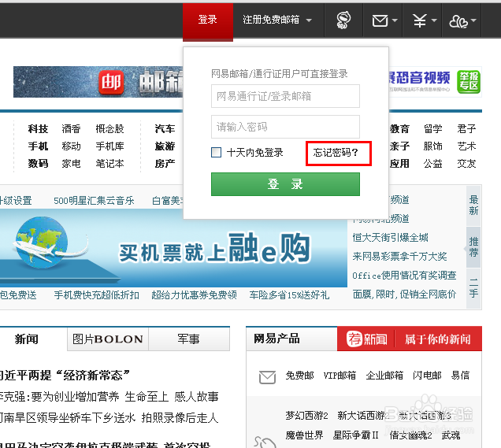The image size is (501, 448).
Task: Open 面膜,限时,促销全网底价 link
Action: 405,294
